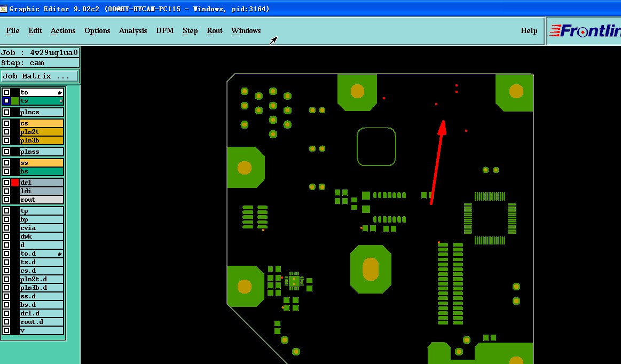The image size is (621, 364).
Task: Click the Frontline logo
Action: (x=585, y=31)
